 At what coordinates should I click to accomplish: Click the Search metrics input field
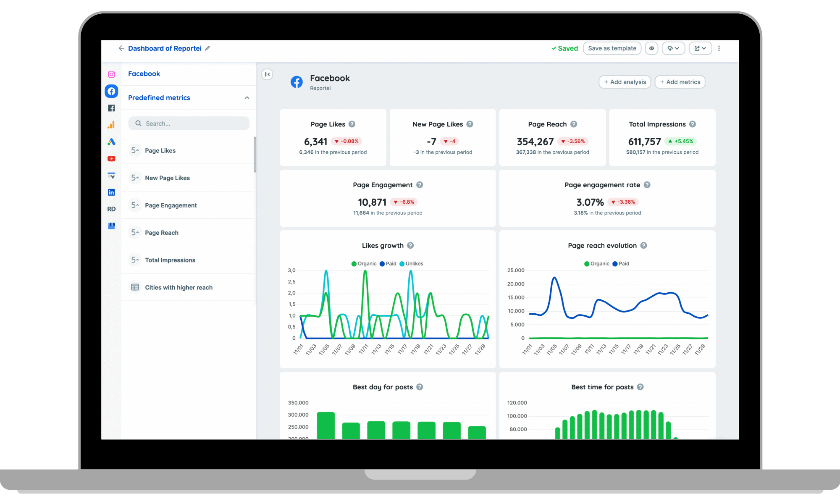coord(189,123)
